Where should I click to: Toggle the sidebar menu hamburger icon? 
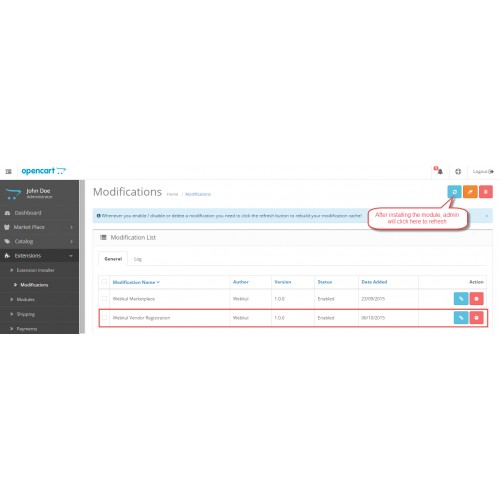(x=8, y=172)
